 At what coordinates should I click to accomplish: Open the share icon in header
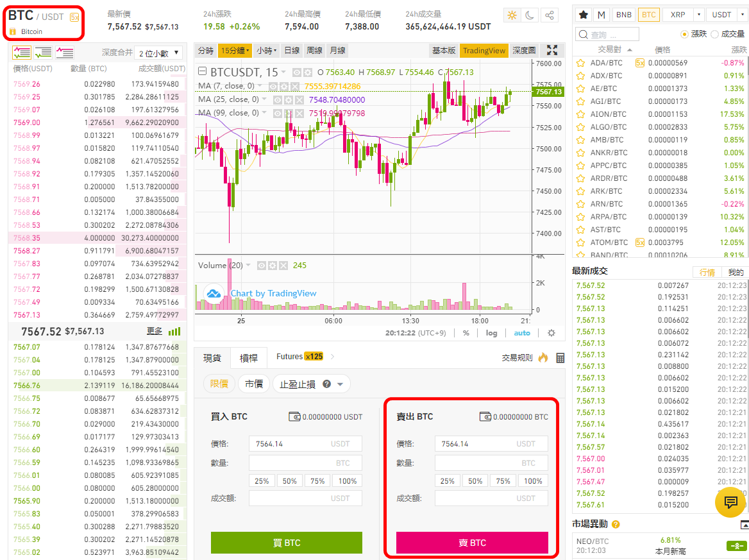click(x=550, y=15)
